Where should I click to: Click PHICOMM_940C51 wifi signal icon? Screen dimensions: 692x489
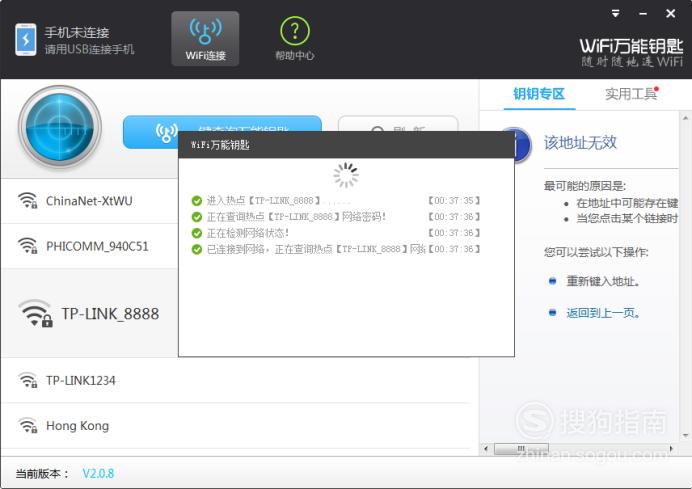[27, 246]
